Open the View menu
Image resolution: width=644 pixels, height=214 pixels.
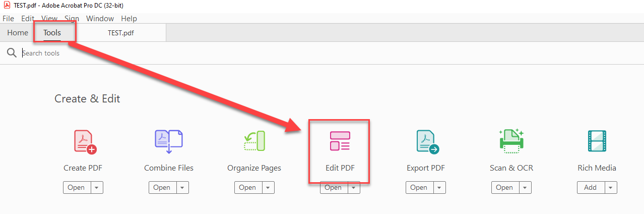[x=49, y=18]
